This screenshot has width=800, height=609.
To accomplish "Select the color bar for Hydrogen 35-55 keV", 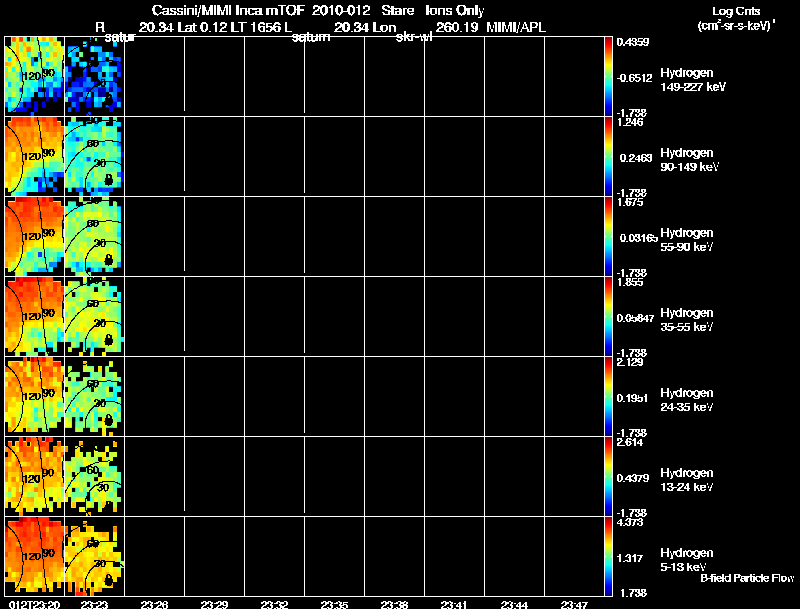I will pyautogui.click(x=608, y=316).
